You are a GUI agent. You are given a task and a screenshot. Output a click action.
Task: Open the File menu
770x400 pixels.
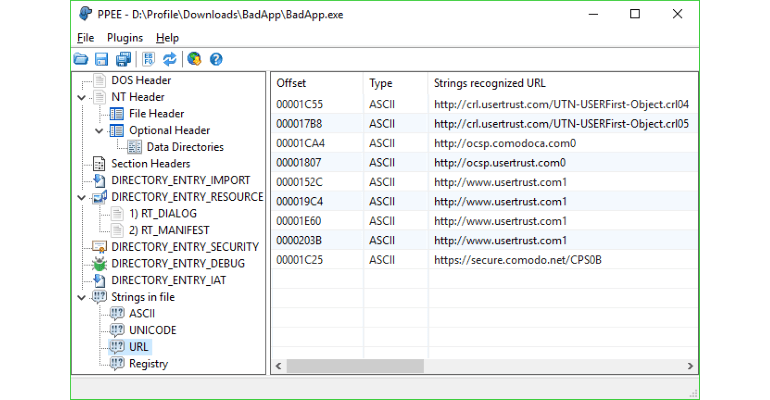[85, 37]
